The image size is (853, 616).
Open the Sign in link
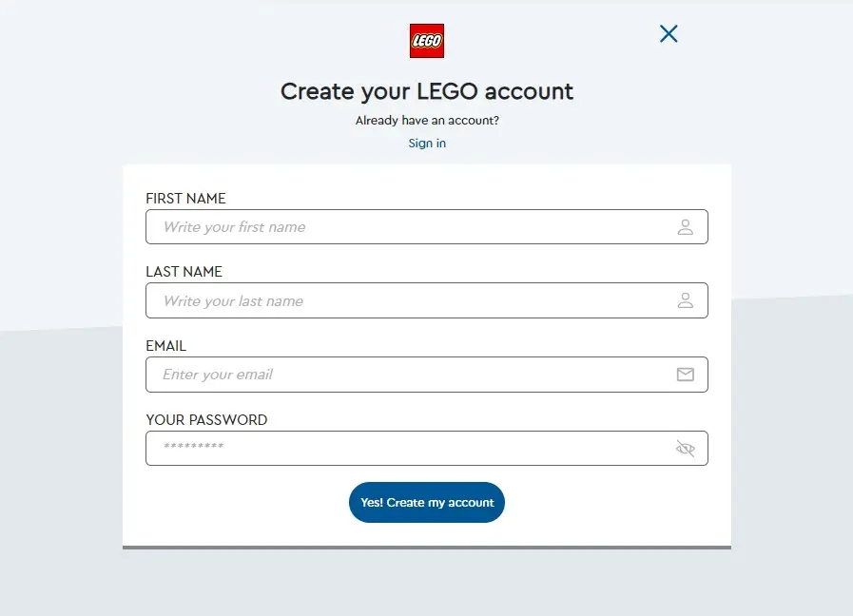click(427, 143)
